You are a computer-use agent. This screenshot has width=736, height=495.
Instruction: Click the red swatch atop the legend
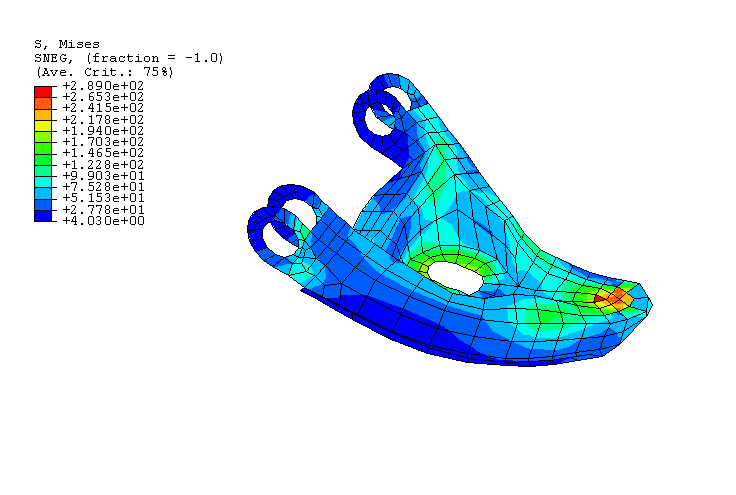click(x=43, y=91)
